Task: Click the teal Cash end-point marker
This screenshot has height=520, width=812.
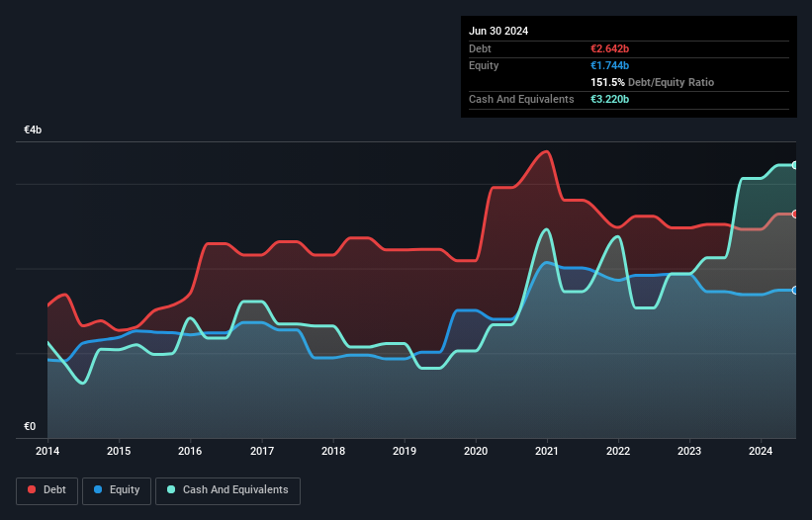Action: (x=794, y=165)
